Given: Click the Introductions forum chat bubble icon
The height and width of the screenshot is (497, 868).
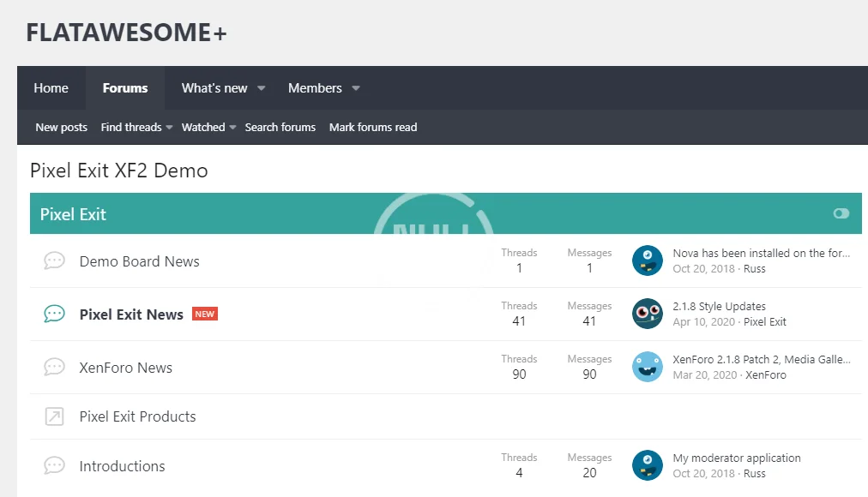Looking at the screenshot, I should tap(54, 466).
